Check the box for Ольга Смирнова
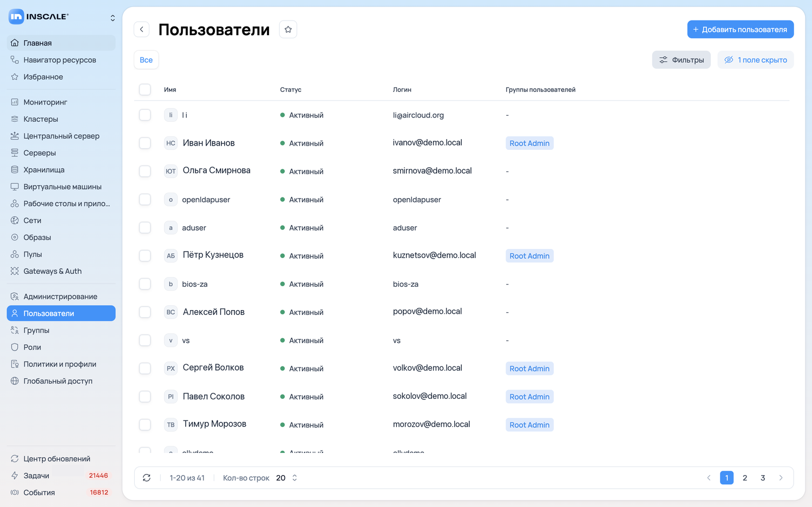 145,171
